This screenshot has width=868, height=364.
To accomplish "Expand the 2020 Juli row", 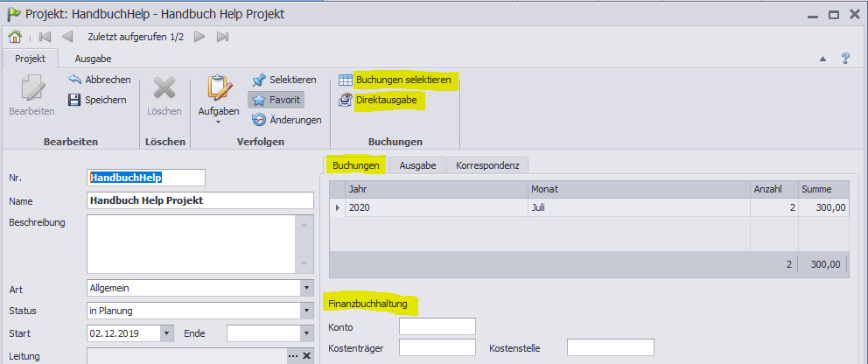I will pos(337,208).
